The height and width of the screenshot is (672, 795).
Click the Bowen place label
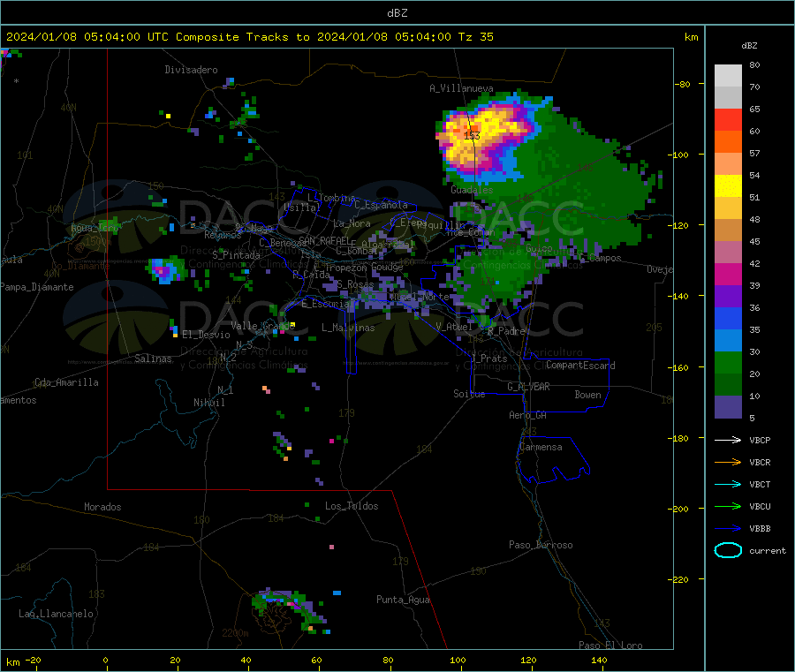tap(587, 395)
